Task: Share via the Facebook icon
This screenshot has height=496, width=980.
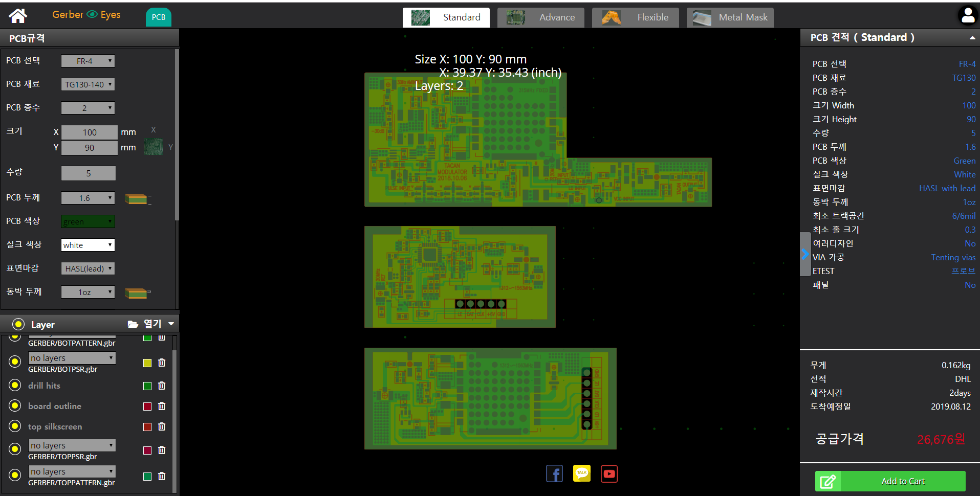Action: (x=554, y=474)
